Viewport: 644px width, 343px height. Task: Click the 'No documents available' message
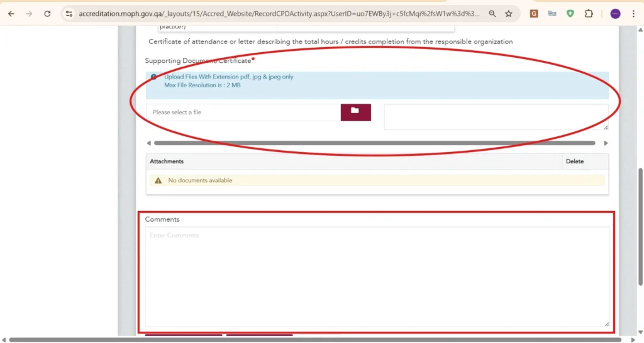pyautogui.click(x=200, y=180)
